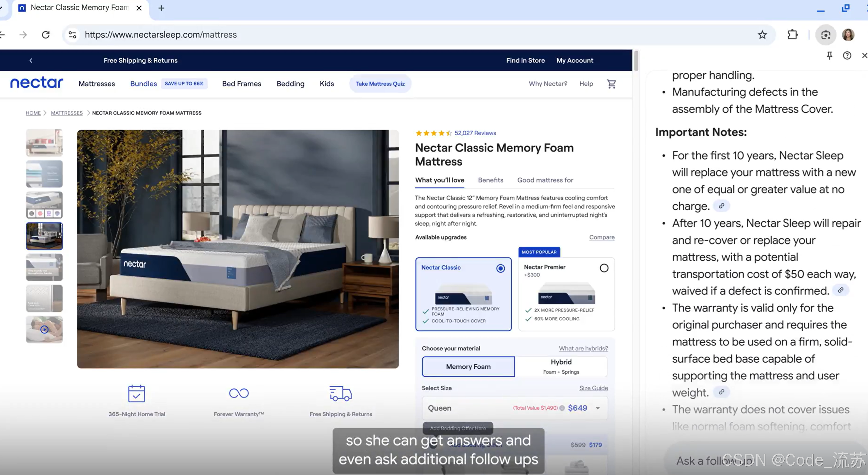Click the Free Shipping truck icon
Viewport: 868px width, 475px height.
click(x=341, y=393)
